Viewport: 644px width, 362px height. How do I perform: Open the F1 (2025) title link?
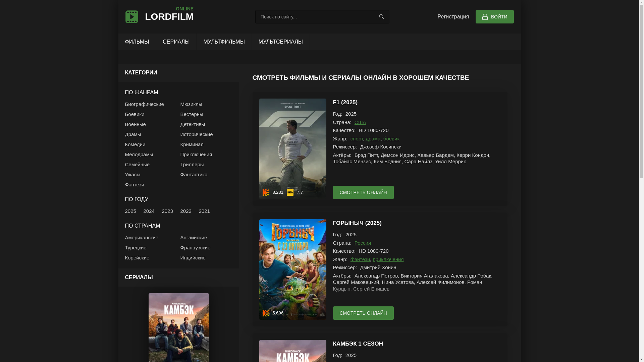coord(345,103)
